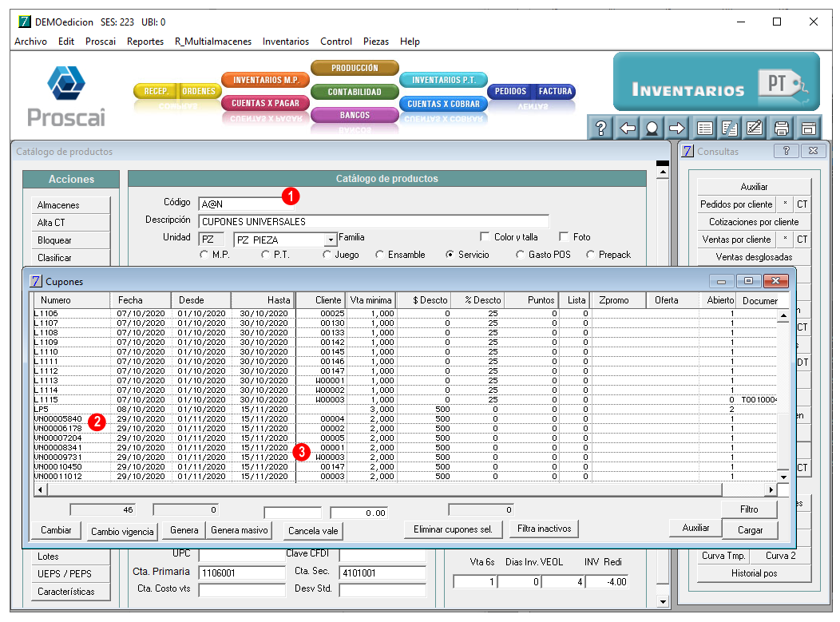Select the M.P. radio button
The width and height of the screenshot is (840, 622).
(x=204, y=255)
